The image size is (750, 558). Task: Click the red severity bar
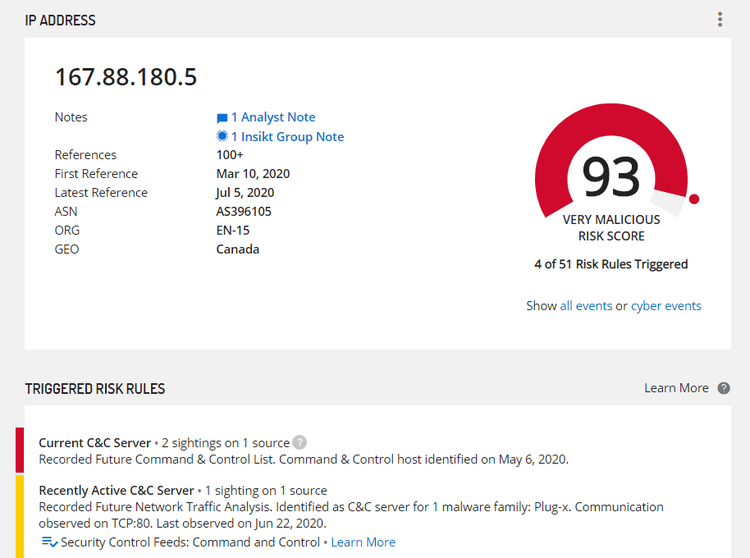point(19,450)
